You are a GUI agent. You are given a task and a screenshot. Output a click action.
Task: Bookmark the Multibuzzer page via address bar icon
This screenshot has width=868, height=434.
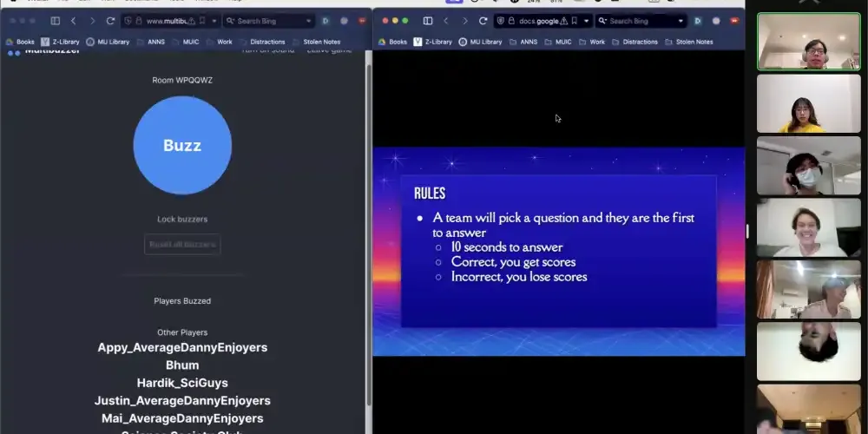[202, 21]
